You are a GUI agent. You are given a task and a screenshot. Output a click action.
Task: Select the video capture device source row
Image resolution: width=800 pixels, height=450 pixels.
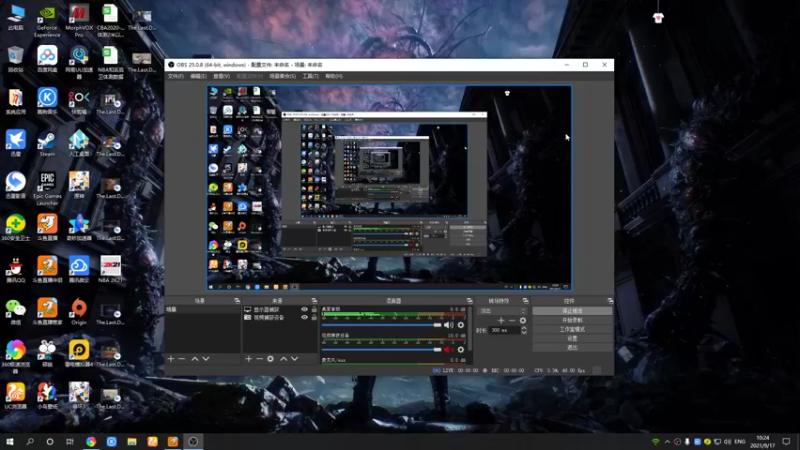pyautogui.click(x=280, y=317)
